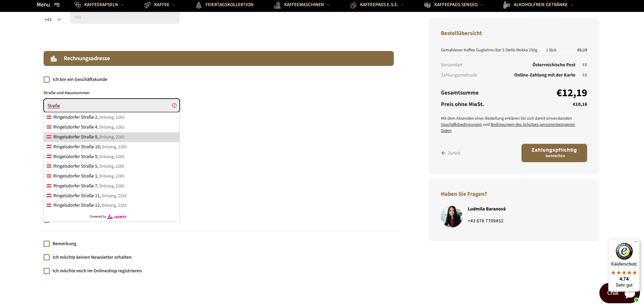This screenshot has height=307, width=644.
Task: Open the Menu label button
Action: 43,5
